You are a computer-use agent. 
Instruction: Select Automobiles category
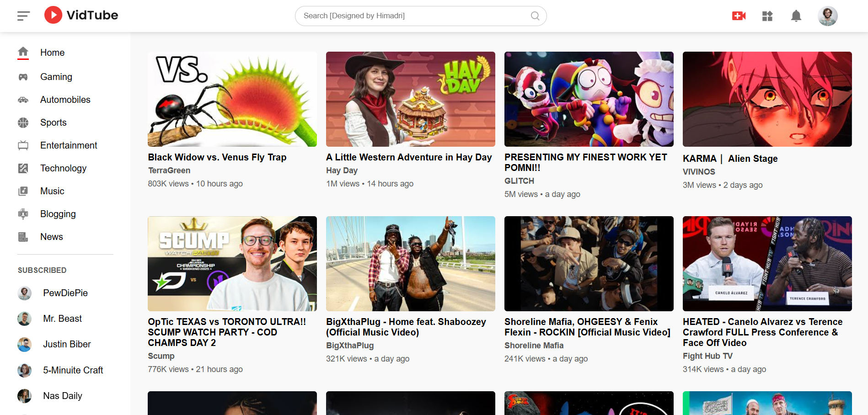tap(65, 100)
